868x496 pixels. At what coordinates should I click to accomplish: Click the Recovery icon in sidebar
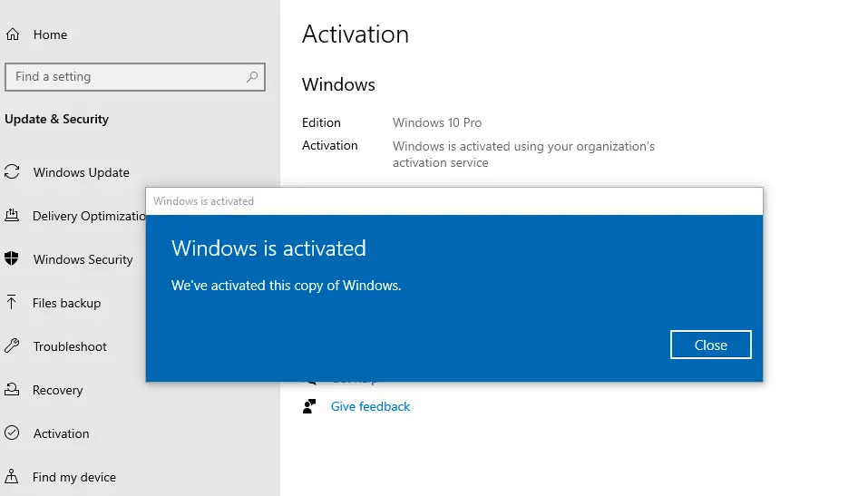click(12, 389)
